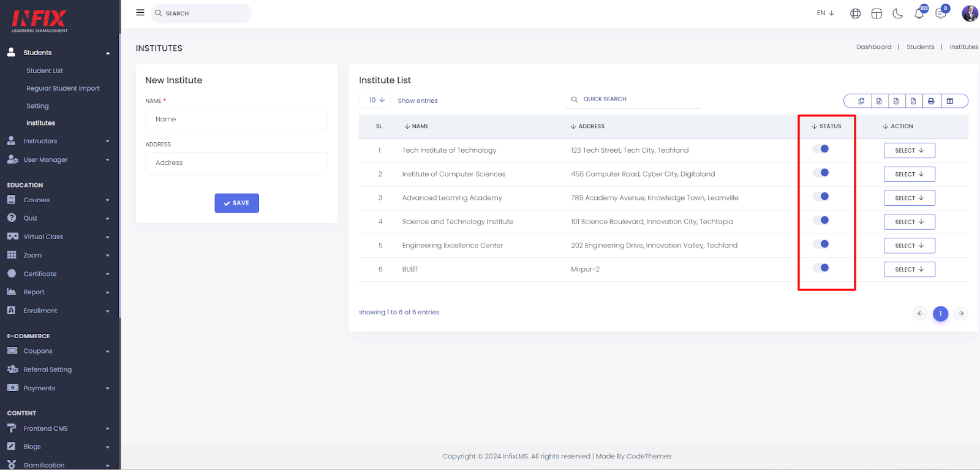The width and height of the screenshot is (980, 470).
Task: Focus the Address input field
Action: (236, 163)
